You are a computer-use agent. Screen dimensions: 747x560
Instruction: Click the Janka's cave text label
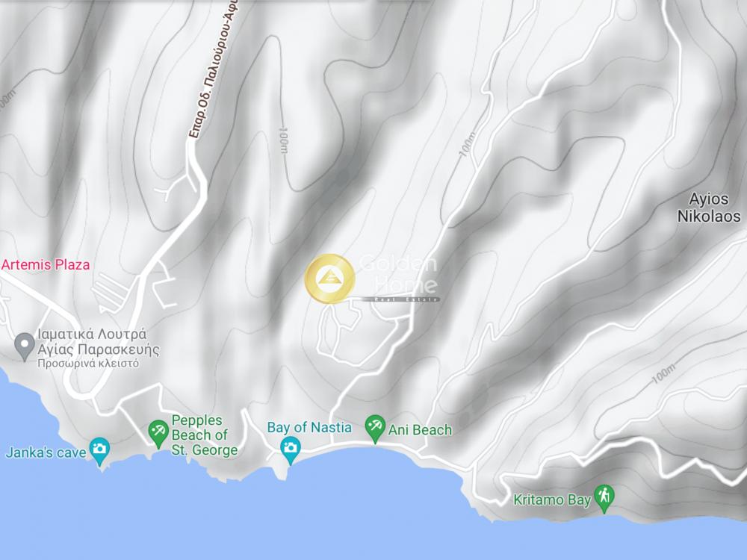(x=46, y=452)
